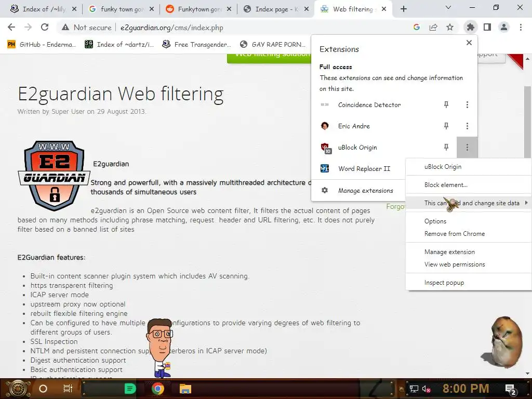Pin the Coincidence Detector extension
This screenshot has height=399, width=532.
pyautogui.click(x=446, y=105)
